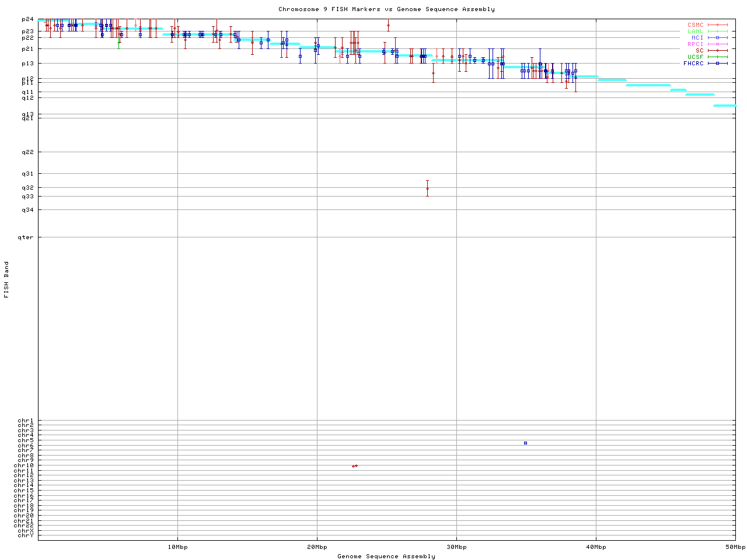747x560 pixels.
Task: Click the UCSF legend label
Action: [x=695, y=57]
